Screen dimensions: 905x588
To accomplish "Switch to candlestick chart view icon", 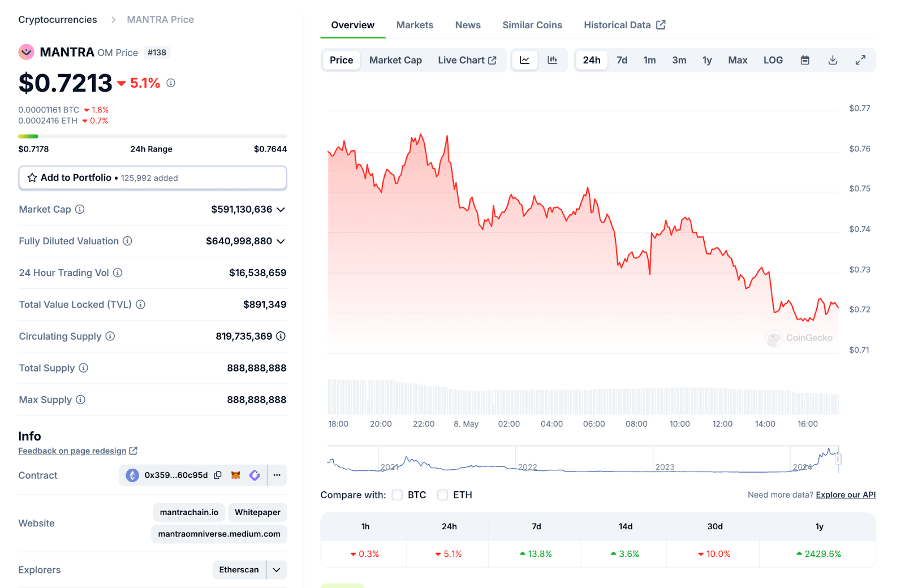I will [552, 60].
